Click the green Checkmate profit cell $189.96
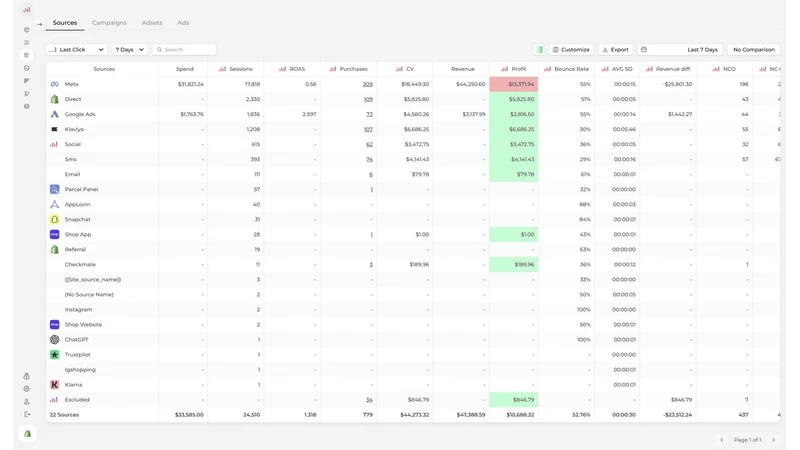This screenshot has width=800, height=450. [514, 264]
